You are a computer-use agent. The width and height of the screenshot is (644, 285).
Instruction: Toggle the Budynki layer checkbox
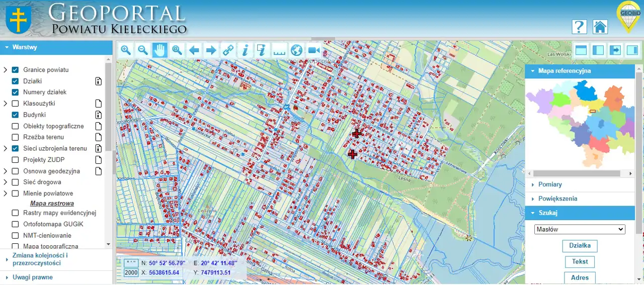[15, 115]
